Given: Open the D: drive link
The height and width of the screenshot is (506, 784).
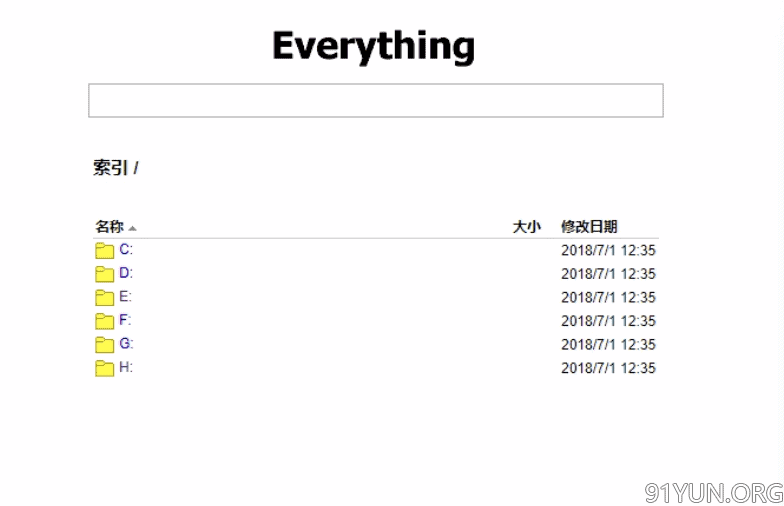Looking at the screenshot, I should (x=126, y=272).
